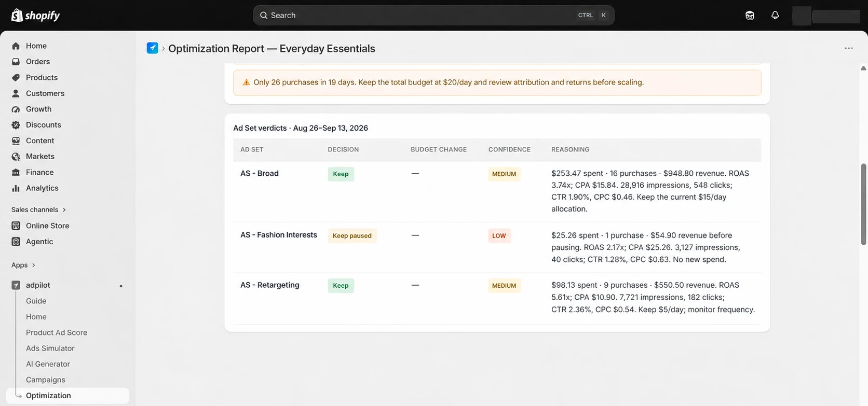Image resolution: width=868 pixels, height=406 pixels.
Task: Open adpilot Guide page
Action: 36,301
